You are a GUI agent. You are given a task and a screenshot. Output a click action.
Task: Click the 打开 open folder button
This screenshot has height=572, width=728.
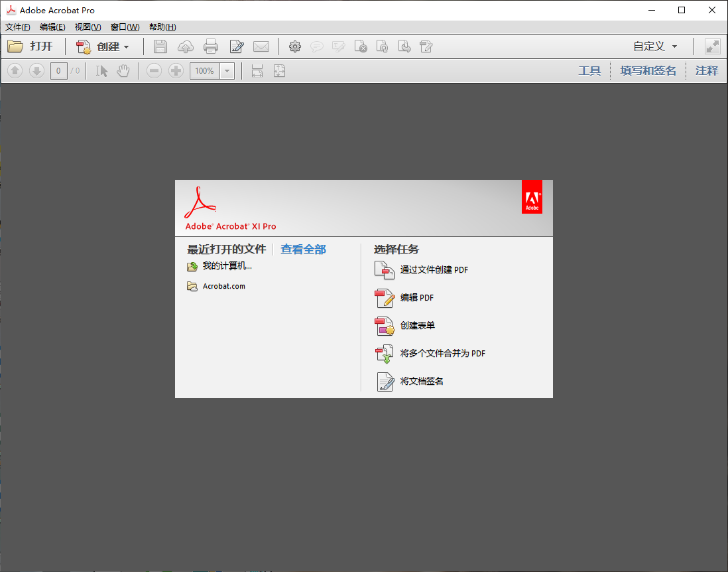[30, 46]
